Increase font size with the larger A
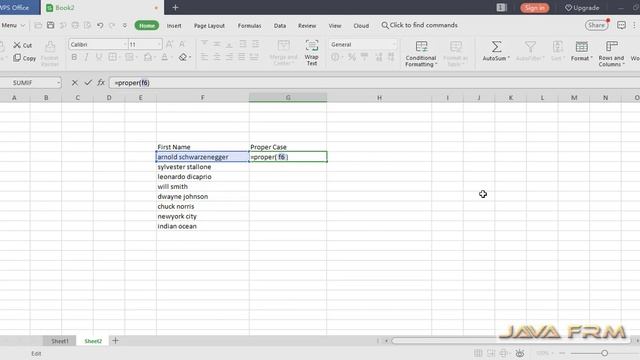Viewport: 640px width, 360px height. click(x=169, y=44)
